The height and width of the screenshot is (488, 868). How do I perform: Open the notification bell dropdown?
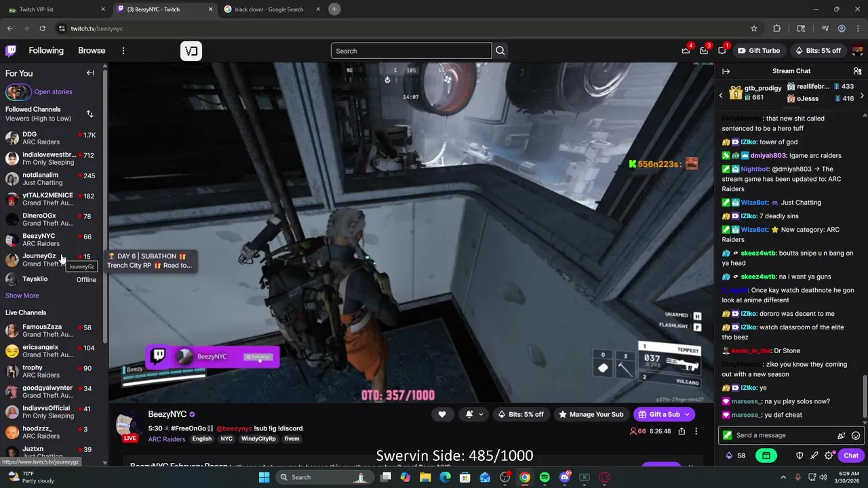pos(474,414)
